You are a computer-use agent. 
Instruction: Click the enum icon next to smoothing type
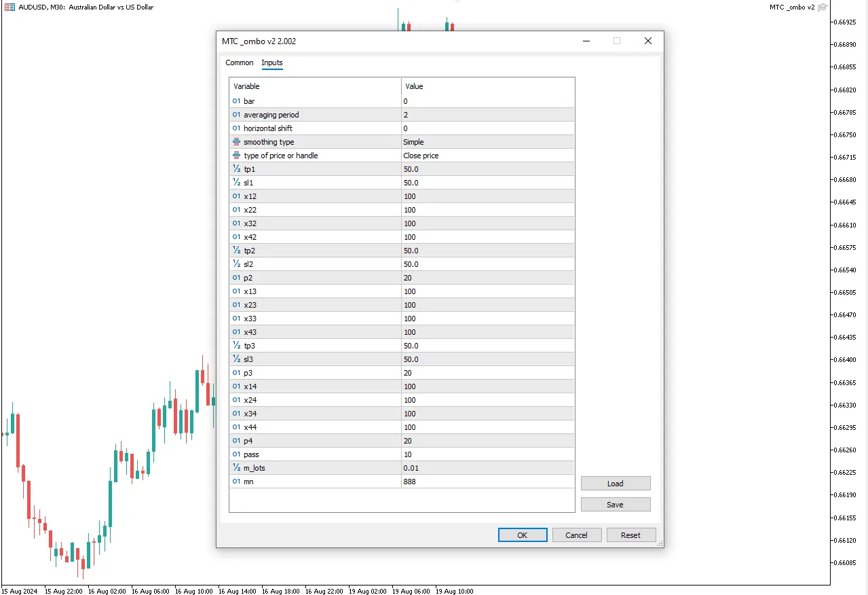(236, 142)
